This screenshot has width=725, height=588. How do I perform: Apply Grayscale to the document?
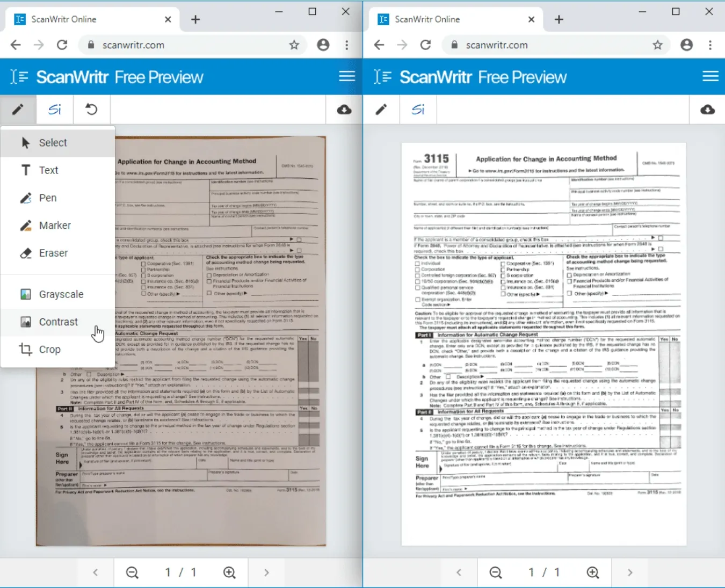click(x=61, y=294)
